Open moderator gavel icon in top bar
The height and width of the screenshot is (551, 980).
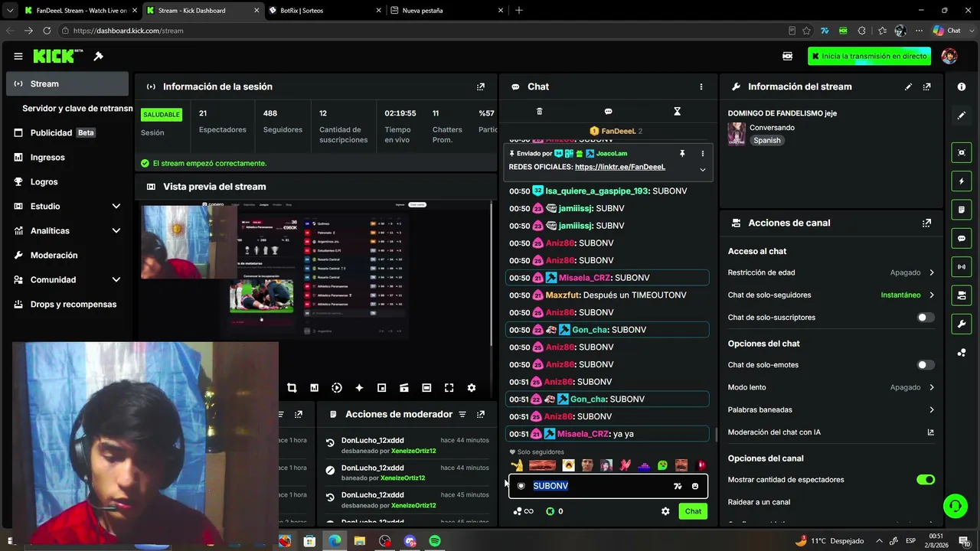coord(98,56)
